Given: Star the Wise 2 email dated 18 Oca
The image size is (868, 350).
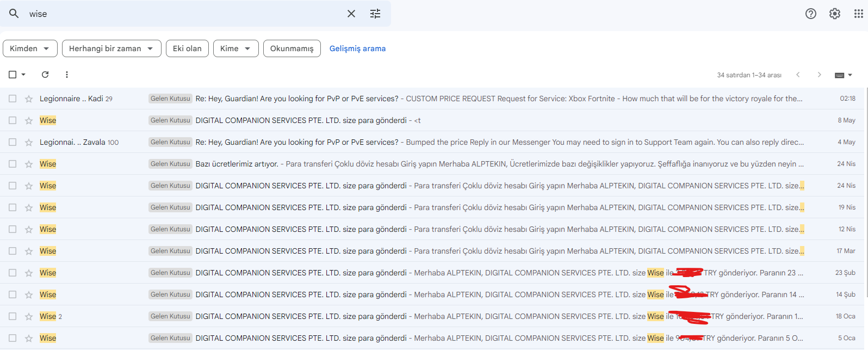Looking at the screenshot, I should pyautogui.click(x=29, y=316).
